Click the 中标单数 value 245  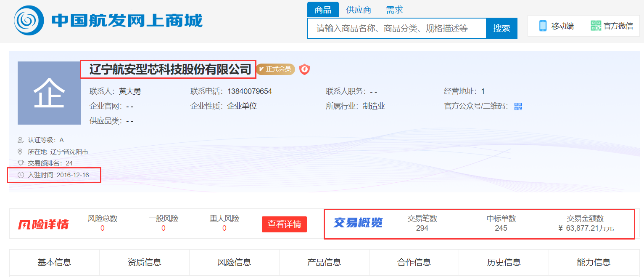501,228
